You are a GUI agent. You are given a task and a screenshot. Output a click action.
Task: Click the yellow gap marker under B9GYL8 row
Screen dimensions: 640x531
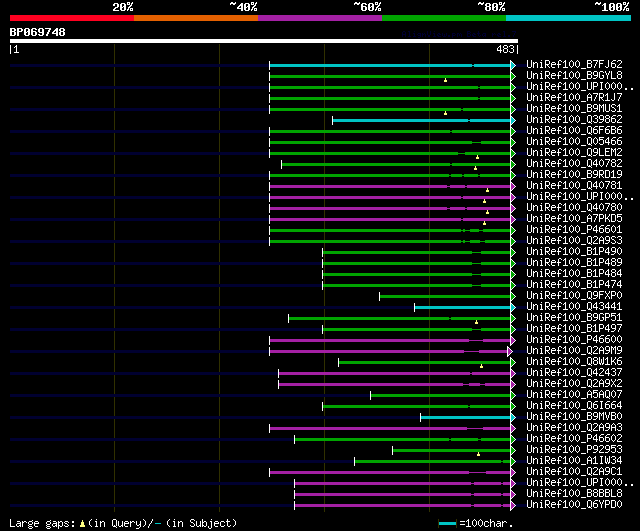point(445,80)
